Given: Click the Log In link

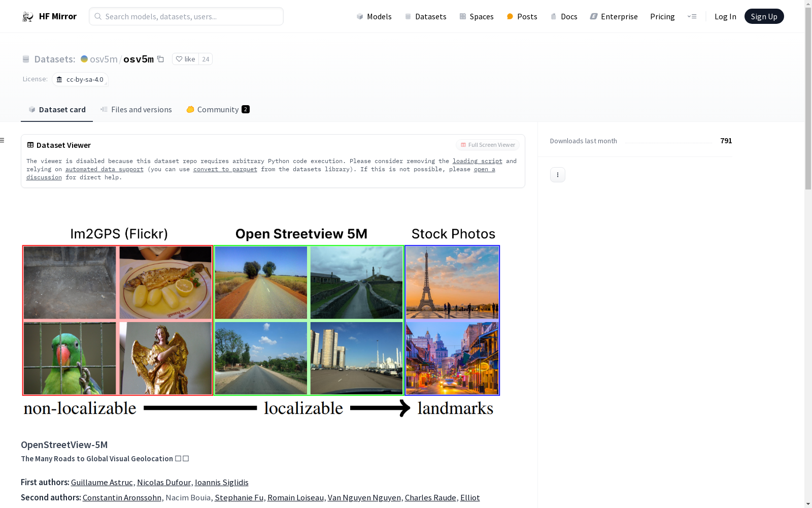Looking at the screenshot, I should click(x=725, y=16).
